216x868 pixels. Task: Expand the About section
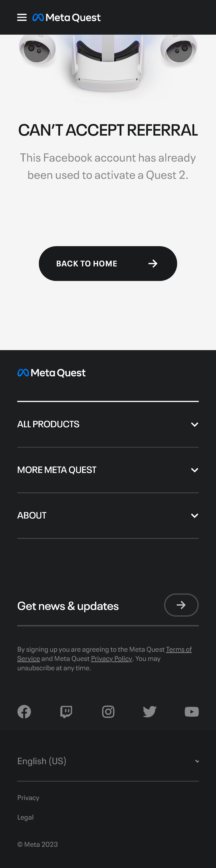click(108, 516)
